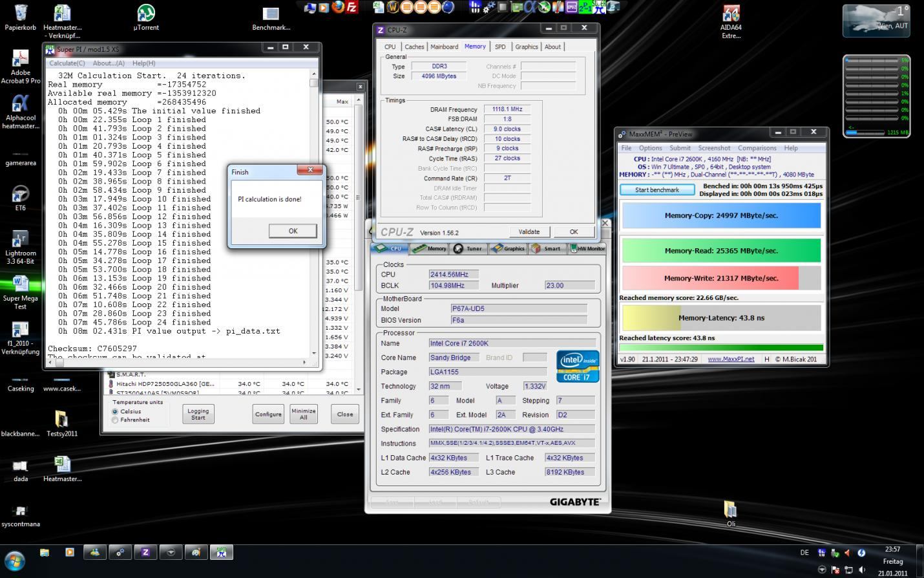Open the ET6 desktop shortcut
924x578 pixels.
(21, 198)
